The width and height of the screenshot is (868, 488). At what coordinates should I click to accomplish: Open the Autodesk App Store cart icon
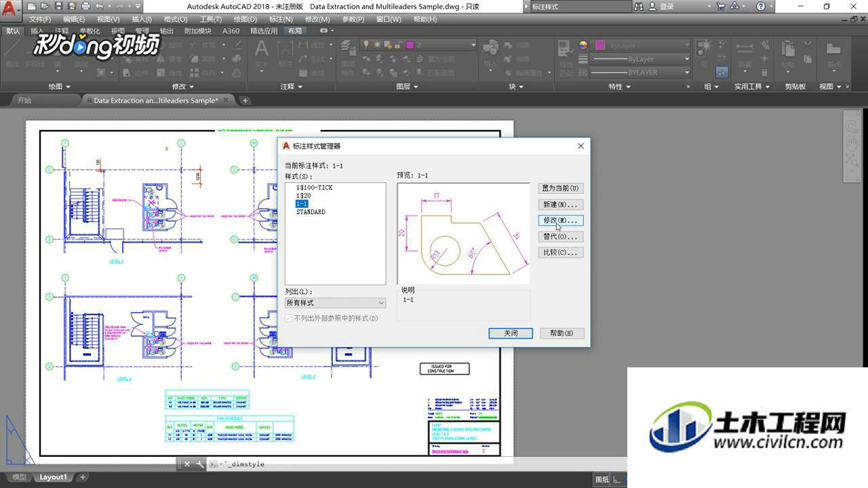point(720,6)
